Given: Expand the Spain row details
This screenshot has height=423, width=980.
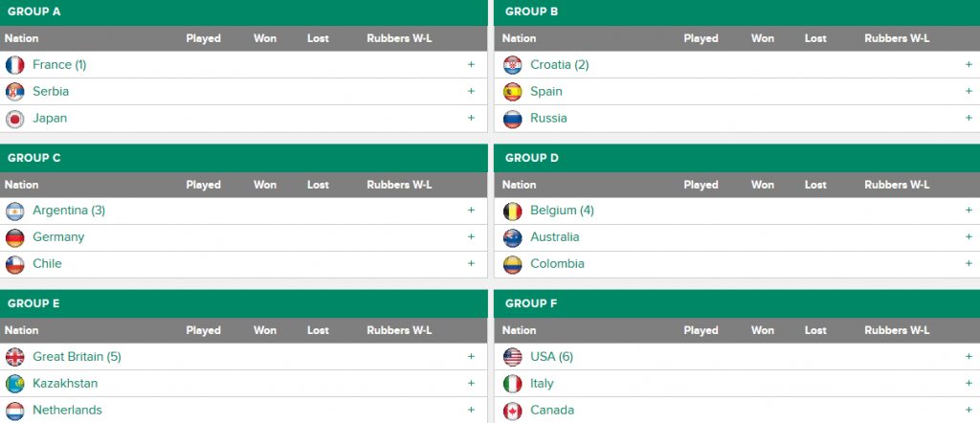Looking at the screenshot, I should 969,92.
